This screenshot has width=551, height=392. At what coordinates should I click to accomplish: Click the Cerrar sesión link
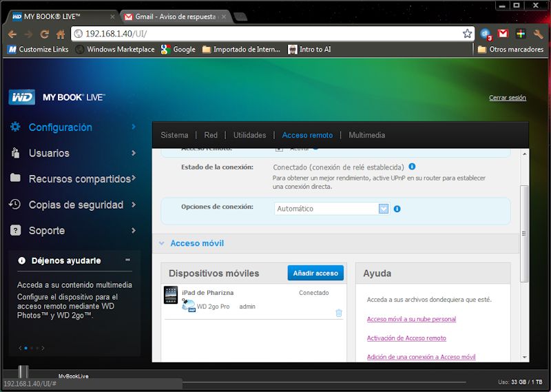508,98
